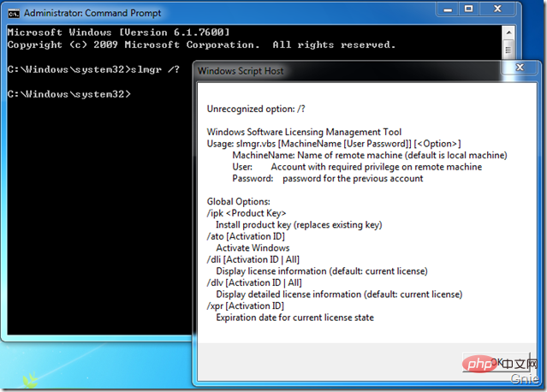Click the '/ipk <Product Key>' option text
This screenshot has width=547, height=392.
247,213
